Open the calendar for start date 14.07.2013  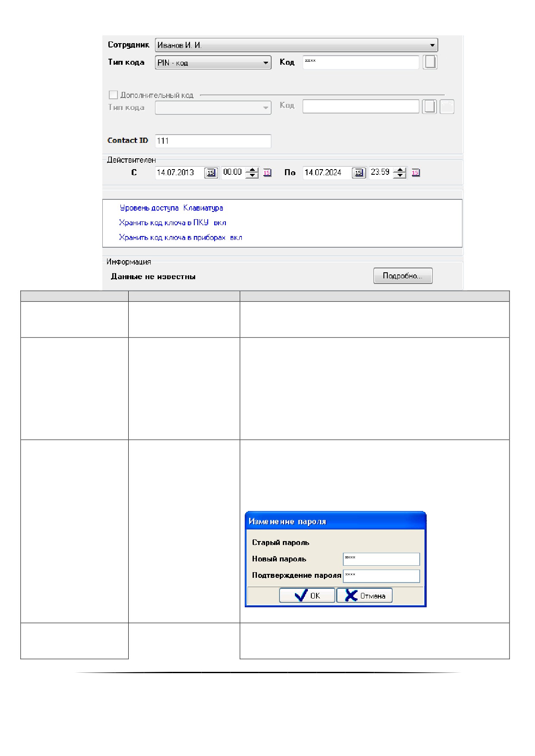(211, 173)
